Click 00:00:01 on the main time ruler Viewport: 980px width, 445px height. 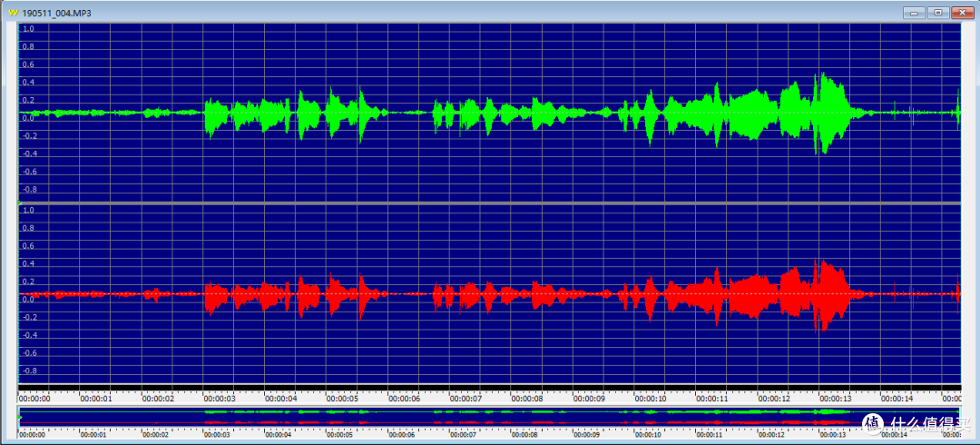95,398
